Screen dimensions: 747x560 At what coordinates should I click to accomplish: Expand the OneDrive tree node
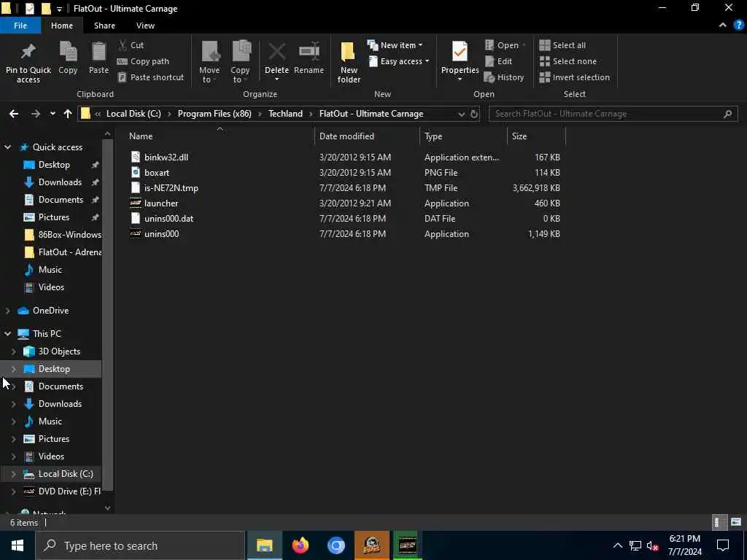click(7, 311)
